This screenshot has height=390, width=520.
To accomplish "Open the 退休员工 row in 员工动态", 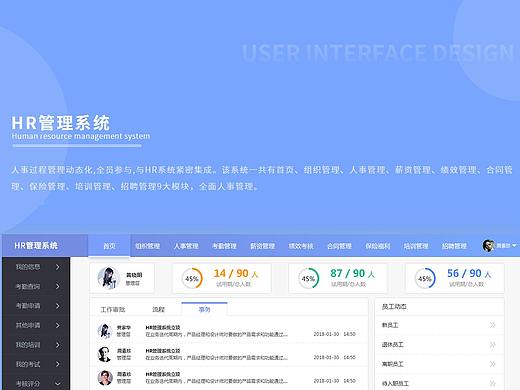I will point(439,345).
